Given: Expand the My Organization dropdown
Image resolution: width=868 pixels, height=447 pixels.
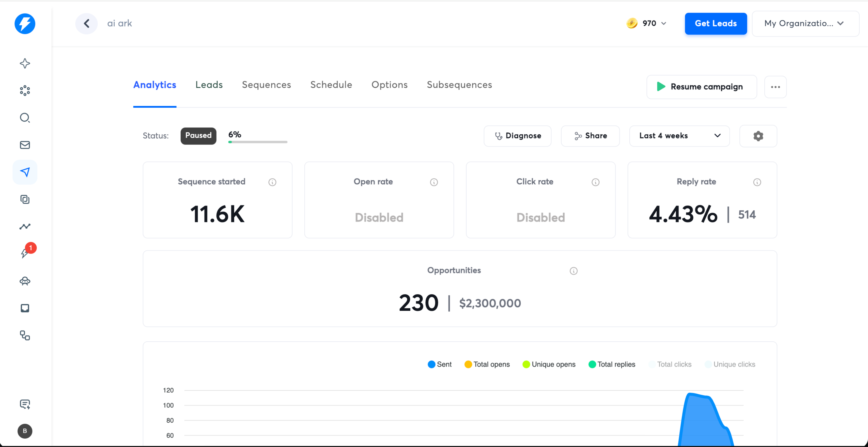Looking at the screenshot, I should [x=805, y=24].
